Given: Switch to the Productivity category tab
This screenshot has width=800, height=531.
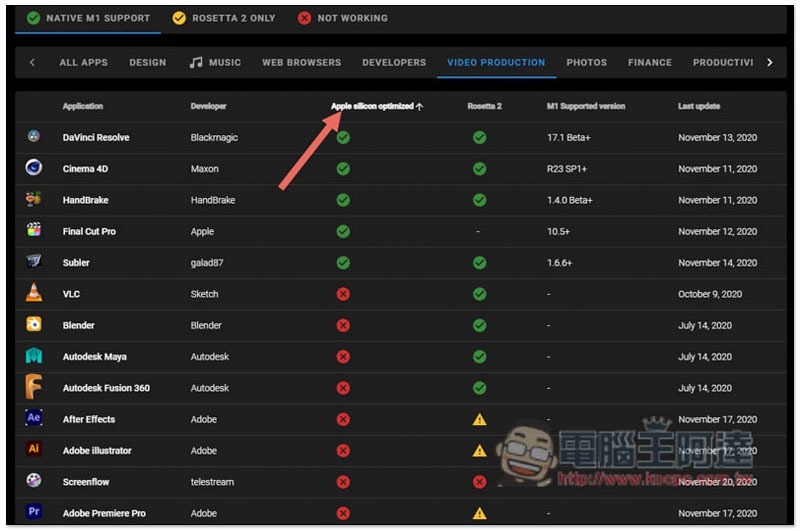Looking at the screenshot, I should point(722,62).
